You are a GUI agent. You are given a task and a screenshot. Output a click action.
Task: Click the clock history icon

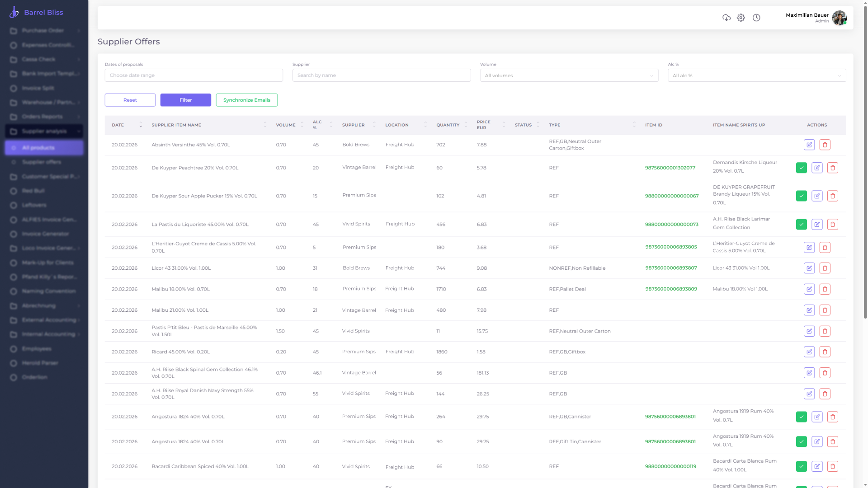(x=756, y=18)
